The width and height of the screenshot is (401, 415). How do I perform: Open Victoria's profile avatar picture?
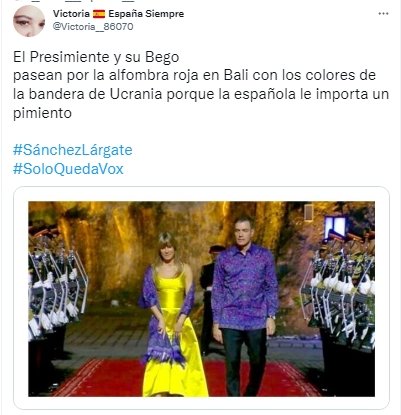tap(29, 21)
